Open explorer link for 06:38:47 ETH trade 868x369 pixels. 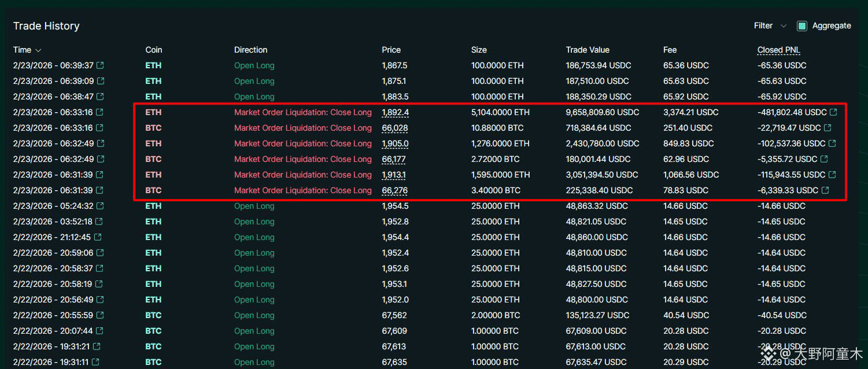click(x=101, y=97)
